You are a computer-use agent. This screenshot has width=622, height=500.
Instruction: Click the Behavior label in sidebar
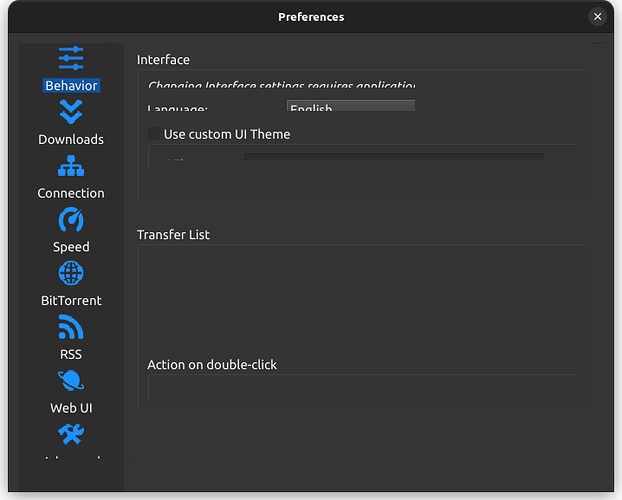tap(71, 86)
